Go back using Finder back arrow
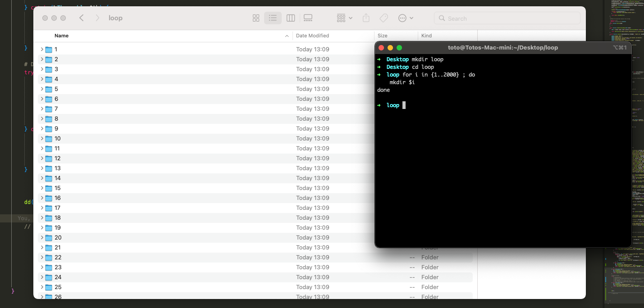This screenshot has width=644, height=308. tap(82, 18)
